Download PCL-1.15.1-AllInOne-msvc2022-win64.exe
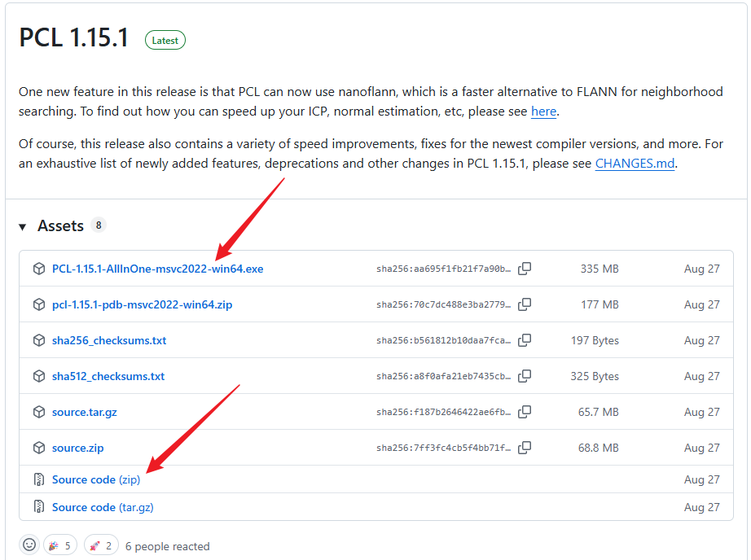The height and width of the screenshot is (560, 751). point(157,269)
